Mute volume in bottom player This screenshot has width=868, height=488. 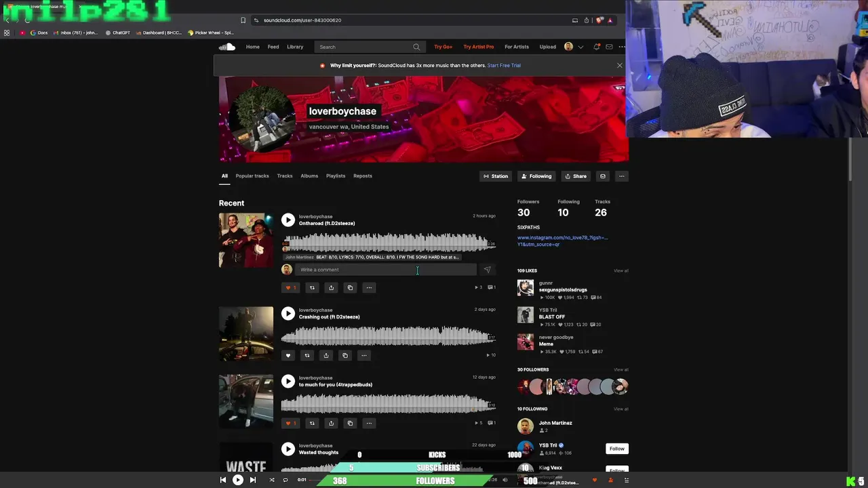[x=505, y=480]
